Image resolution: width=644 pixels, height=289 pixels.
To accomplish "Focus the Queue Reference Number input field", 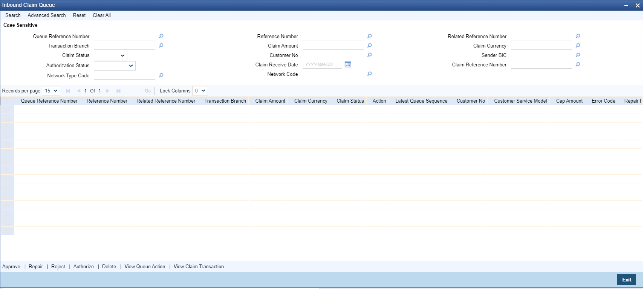I will click(x=124, y=37).
